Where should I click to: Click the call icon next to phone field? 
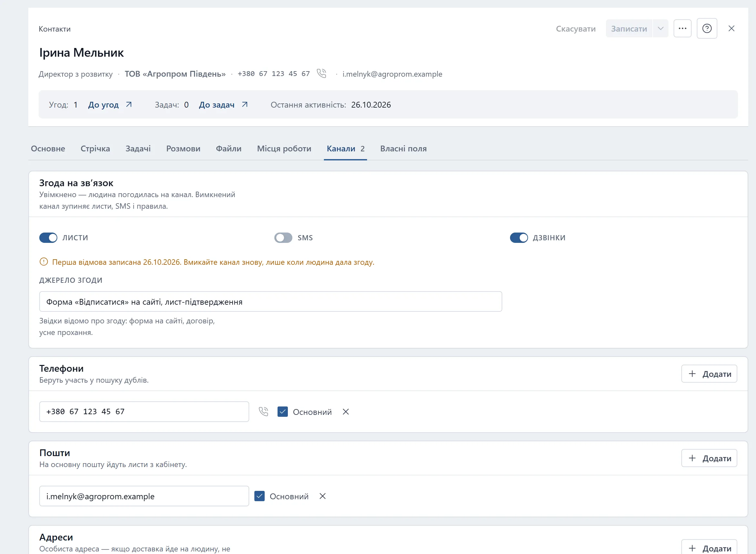[263, 412]
